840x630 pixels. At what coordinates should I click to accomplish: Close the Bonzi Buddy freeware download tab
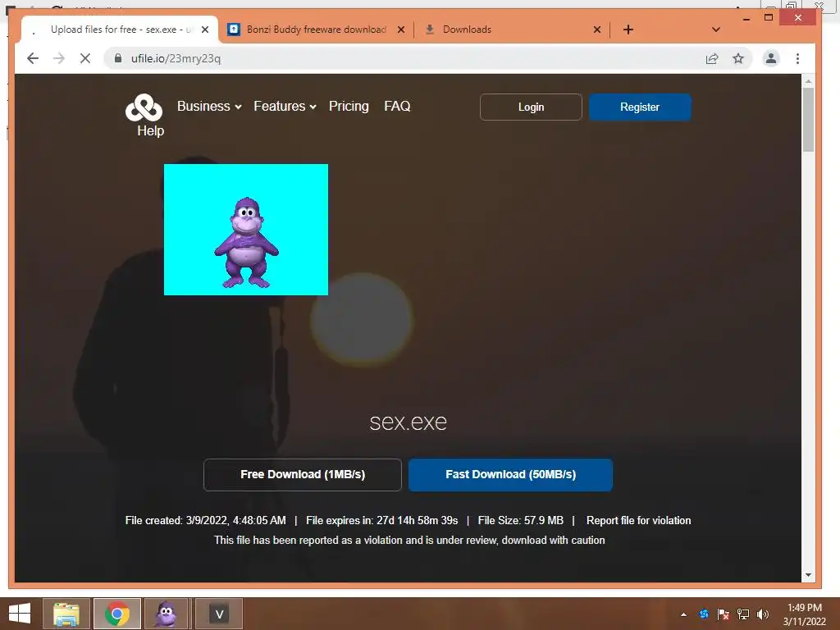[x=400, y=30]
